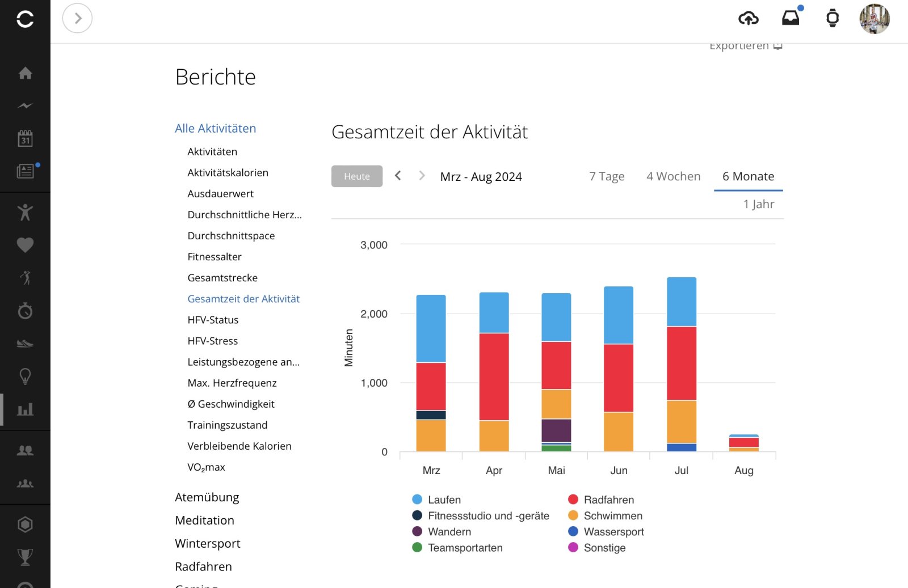Viewport: 908px width, 588px height.
Task: Expand the Wintersport report category
Action: point(207,543)
